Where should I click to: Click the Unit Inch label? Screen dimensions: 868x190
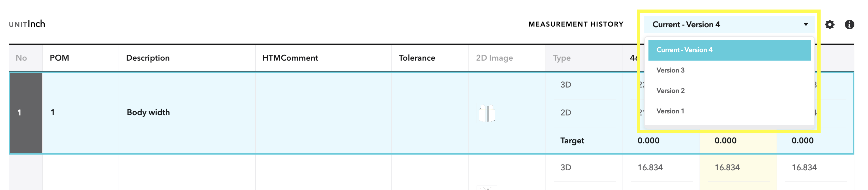point(27,24)
